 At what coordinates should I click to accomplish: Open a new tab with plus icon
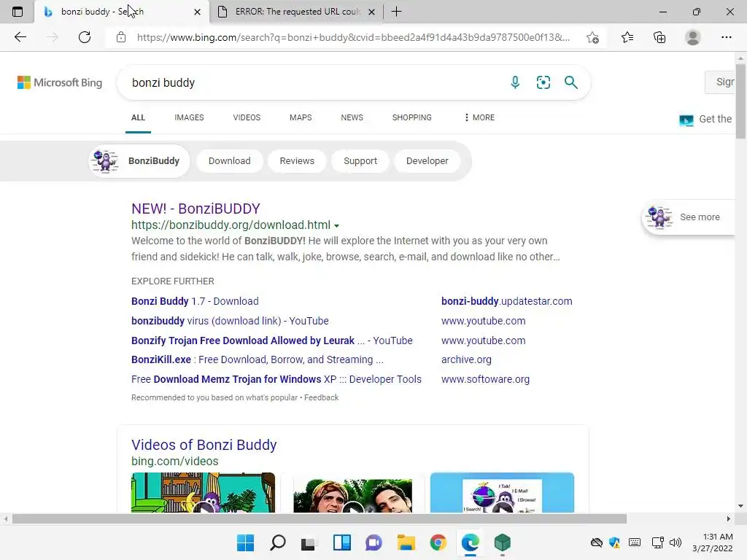click(x=396, y=12)
